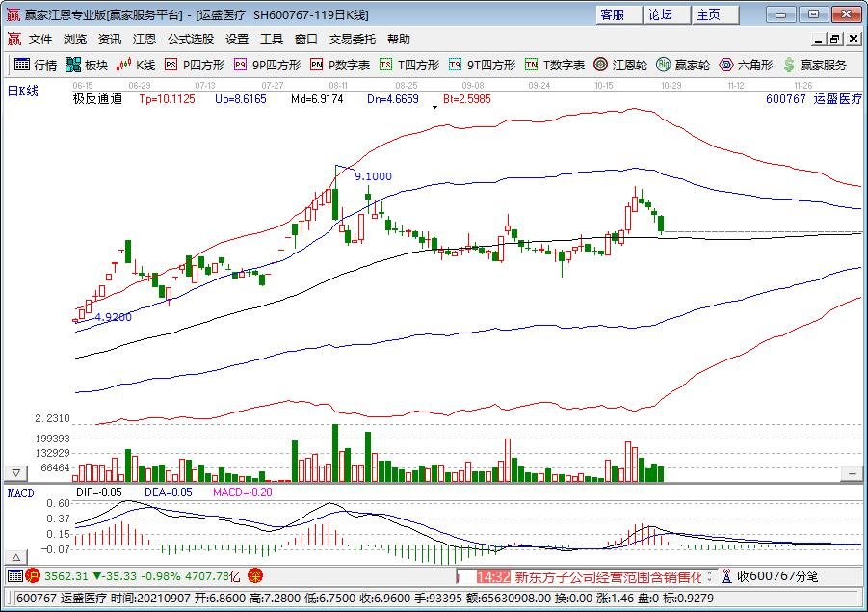Click the 客服 customer service button
Viewport: 868px width, 612px height.
pyautogui.click(x=612, y=14)
